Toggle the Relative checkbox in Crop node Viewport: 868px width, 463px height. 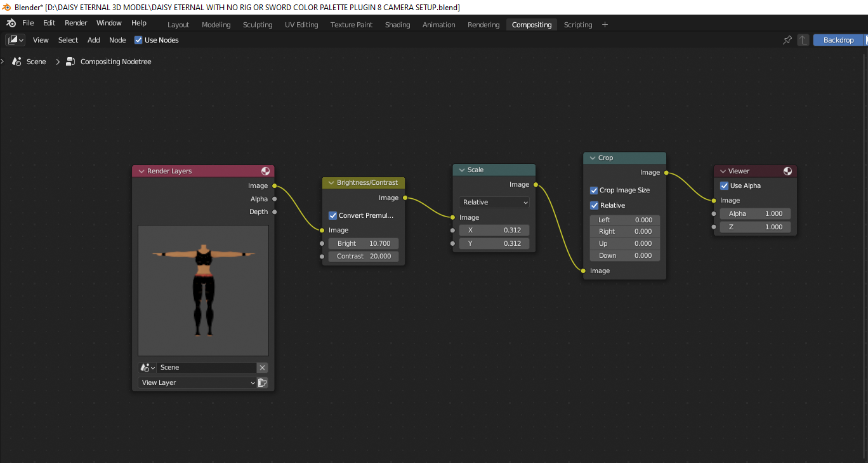pyautogui.click(x=594, y=205)
